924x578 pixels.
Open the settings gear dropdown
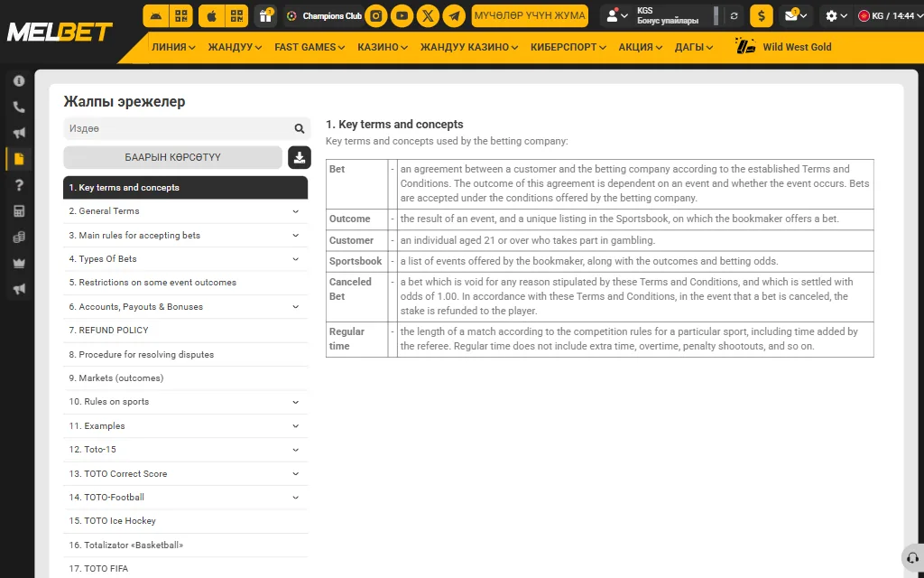836,16
